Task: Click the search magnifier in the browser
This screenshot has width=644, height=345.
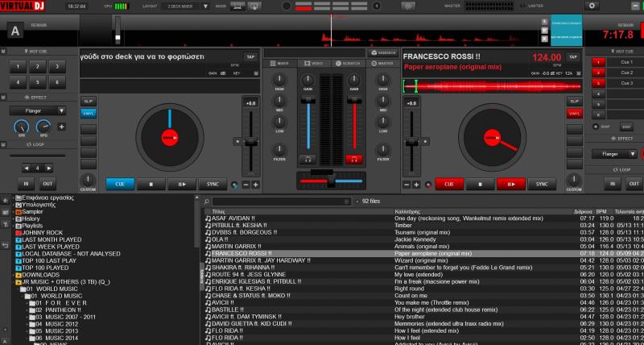Action: 207,201
